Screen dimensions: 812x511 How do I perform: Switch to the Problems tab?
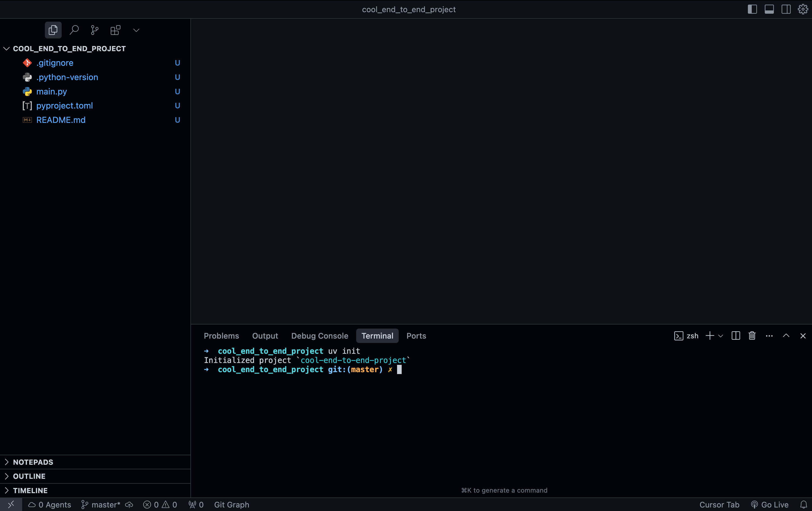pyautogui.click(x=221, y=336)
